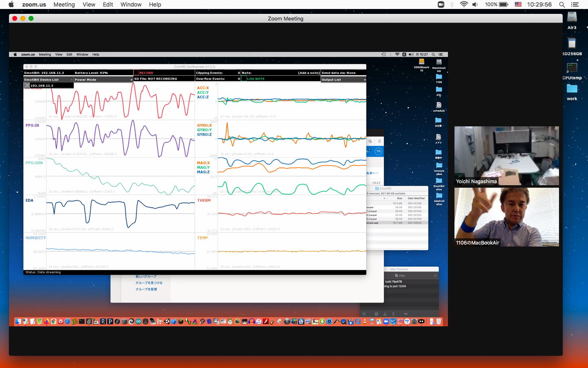Click the "SD File: NOT RECORDING" status

coord(156,79)
